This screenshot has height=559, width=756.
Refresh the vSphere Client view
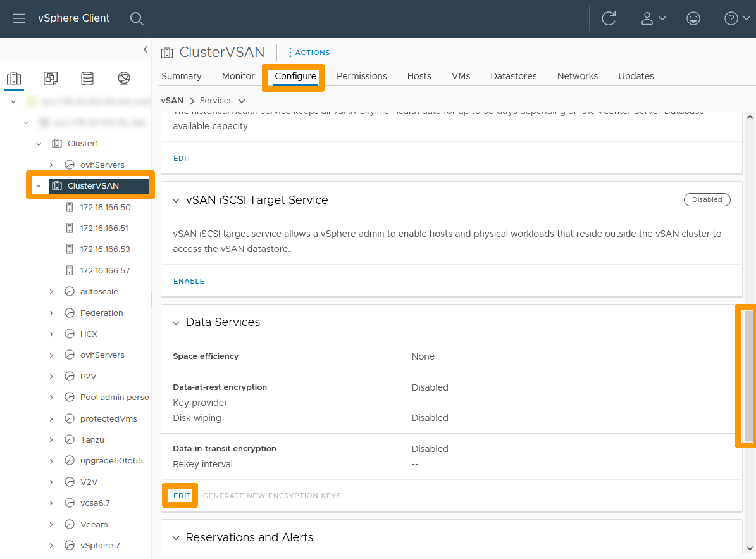tap(608, 18)
